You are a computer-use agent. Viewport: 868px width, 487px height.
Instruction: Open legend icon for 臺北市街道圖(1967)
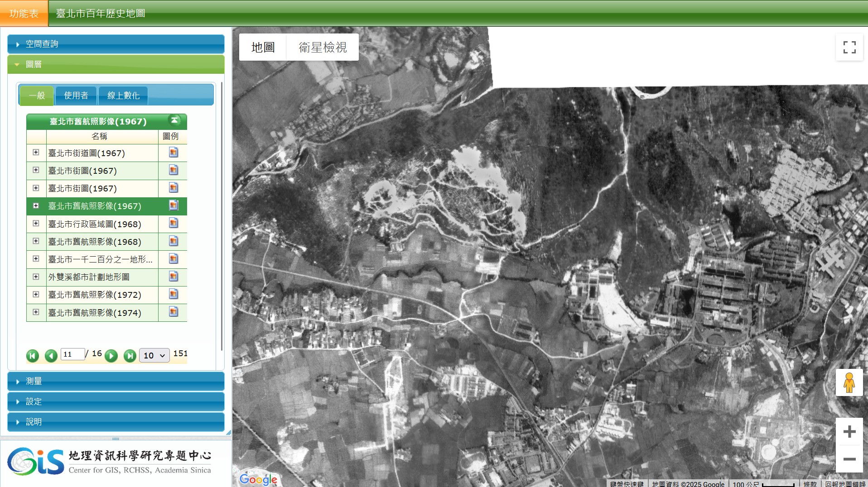click(173, 153)
